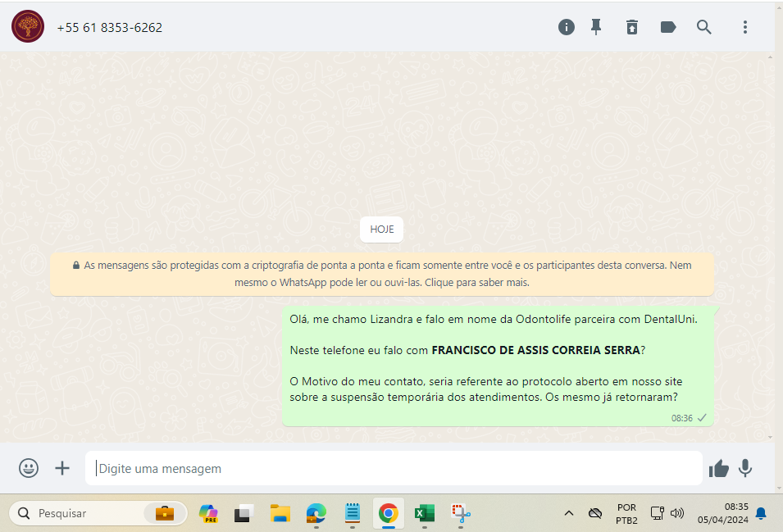This screenshot has width=783, height=532.
Task: Send a thumbs-up reaction
Action: pos(718,468)
